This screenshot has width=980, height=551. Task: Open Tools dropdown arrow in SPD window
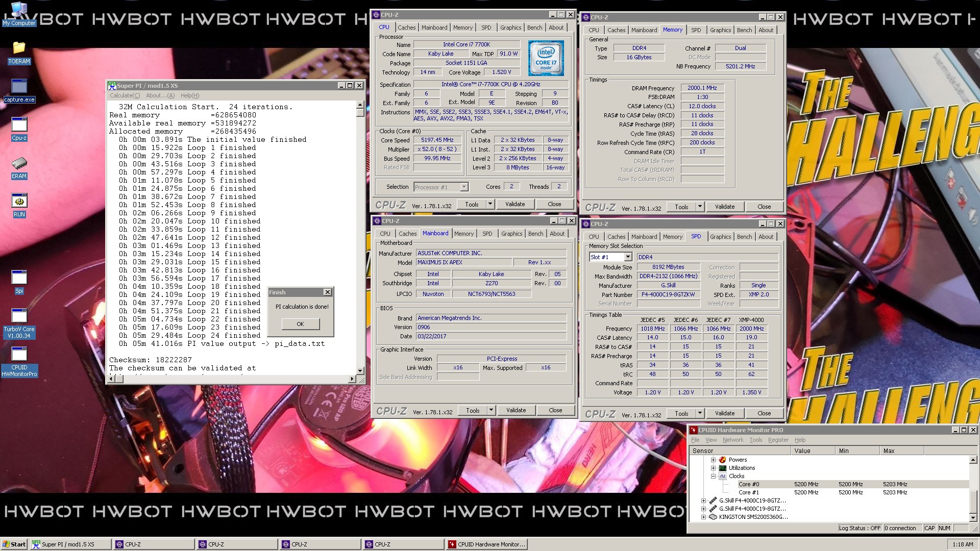point(700,413)
